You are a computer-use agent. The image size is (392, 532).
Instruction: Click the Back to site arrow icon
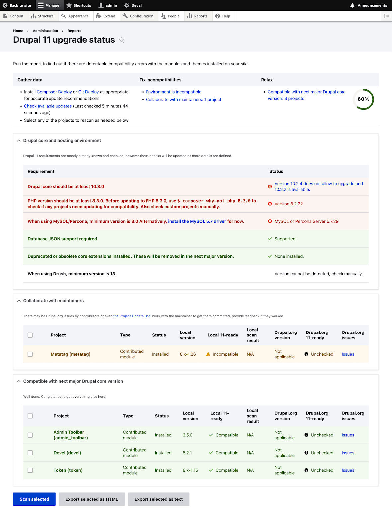click(5, 5)
